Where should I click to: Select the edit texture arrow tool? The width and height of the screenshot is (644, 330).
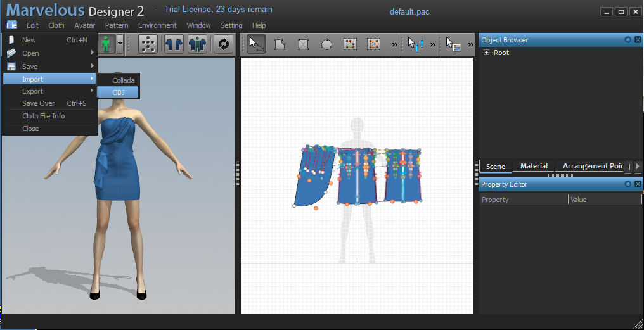(453, 44)
